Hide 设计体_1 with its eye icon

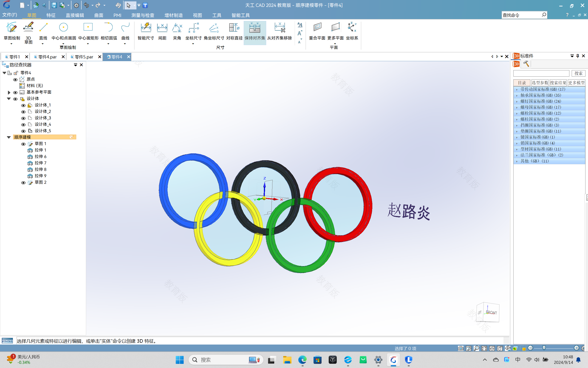coord(23,105)
